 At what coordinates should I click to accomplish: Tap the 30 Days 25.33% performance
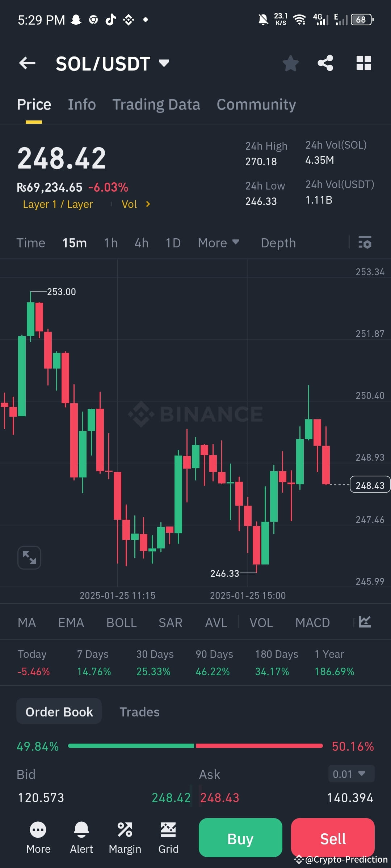(155, 663)
